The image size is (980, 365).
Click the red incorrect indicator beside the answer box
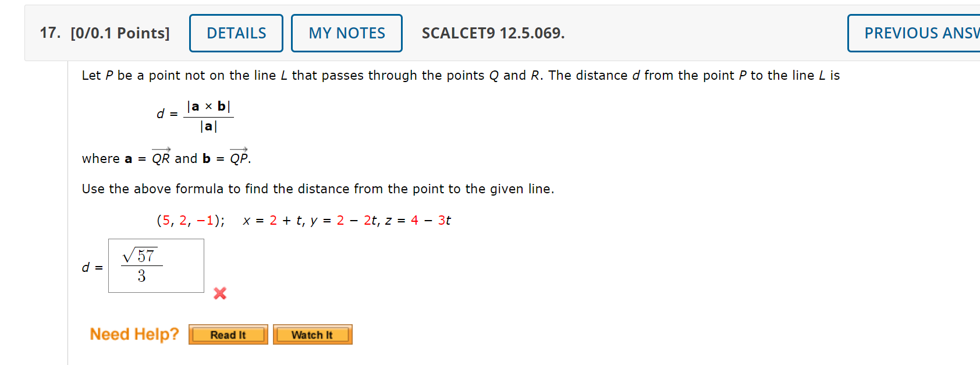pos(219,294)
